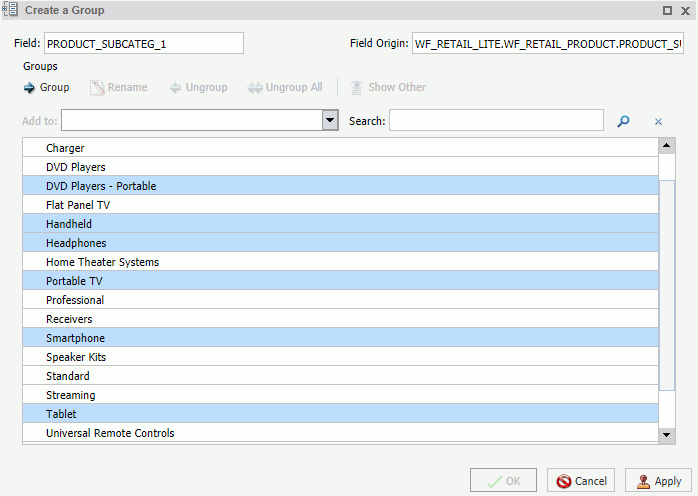This screenshot has height=496, width=698.
Task: Select the DVD Players list item
Action: 341,167
